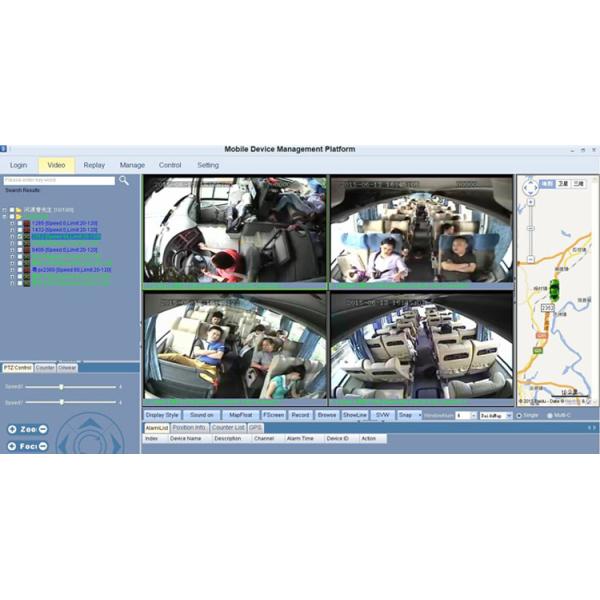
Task: Click the Zoom minus icon
Action: click(43, 429)
